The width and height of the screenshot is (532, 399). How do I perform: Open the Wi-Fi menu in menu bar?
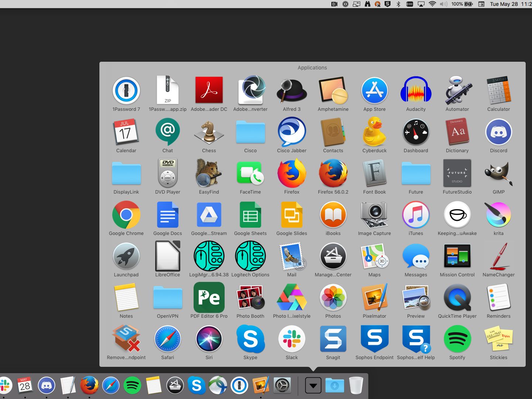coord(432,4)
